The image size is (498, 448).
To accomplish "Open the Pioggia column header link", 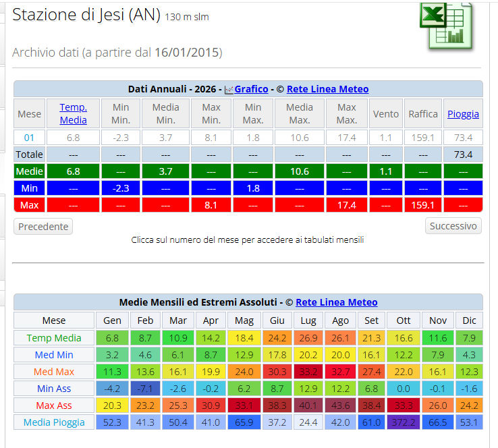I will (x=463, y=114).
